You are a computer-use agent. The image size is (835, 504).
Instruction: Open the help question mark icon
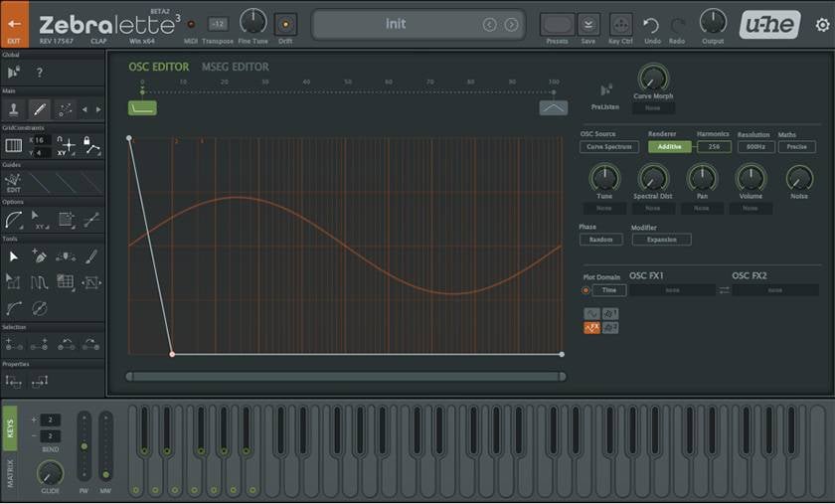(39, 72)
